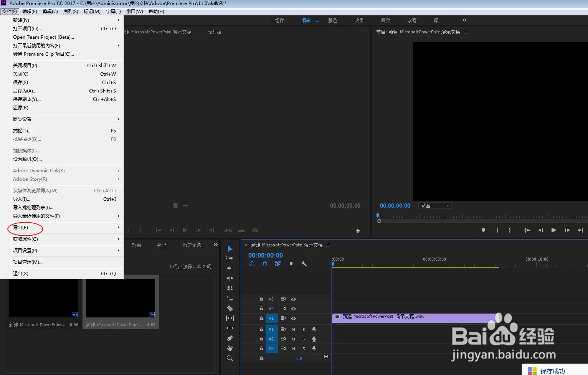The width and height of the screenshot is (588, 375).
Task: Mute the A2 audio track
Action: [293, 339]
